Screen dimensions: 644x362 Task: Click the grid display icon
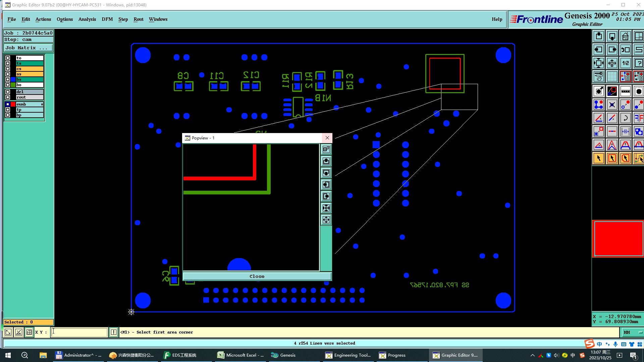pos(612,76)
